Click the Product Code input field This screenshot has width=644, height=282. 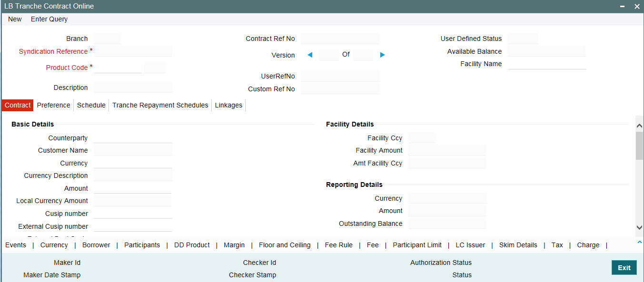tap(118, 68)
